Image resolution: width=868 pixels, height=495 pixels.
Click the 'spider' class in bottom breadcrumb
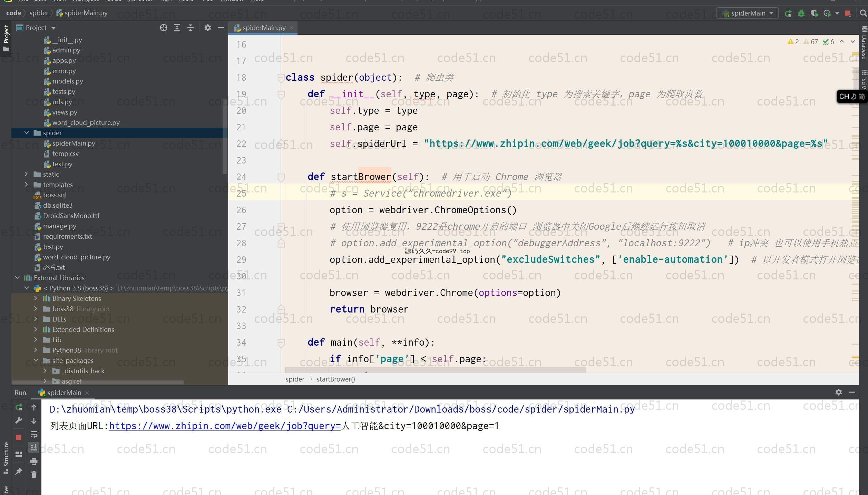[x=295, y=379]
